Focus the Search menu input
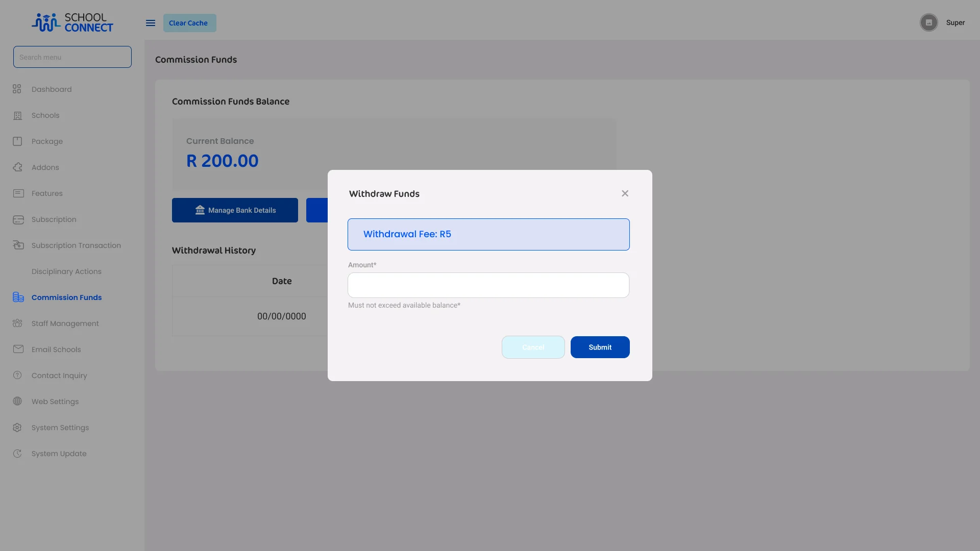 [x=72, y=57]
